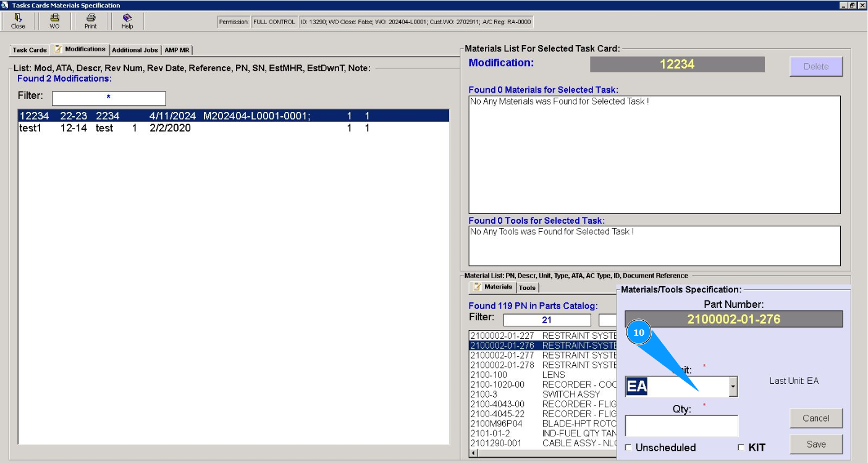The height and width of the screenshot is (463, 868).
Task: Select part 2100-1020-00 RECORDER
Action: pos(543,384)
